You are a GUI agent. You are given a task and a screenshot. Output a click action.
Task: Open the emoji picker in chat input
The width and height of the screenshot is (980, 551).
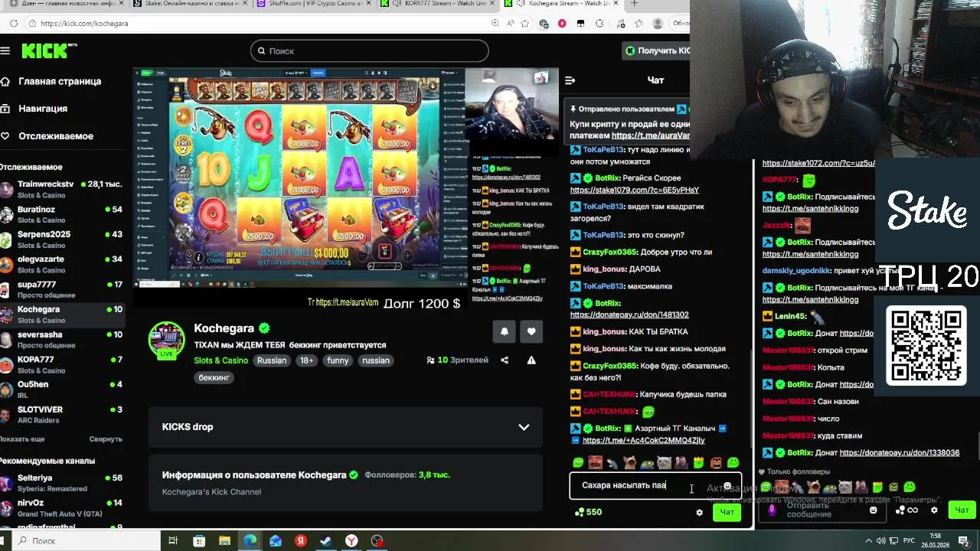click(727, 486)
